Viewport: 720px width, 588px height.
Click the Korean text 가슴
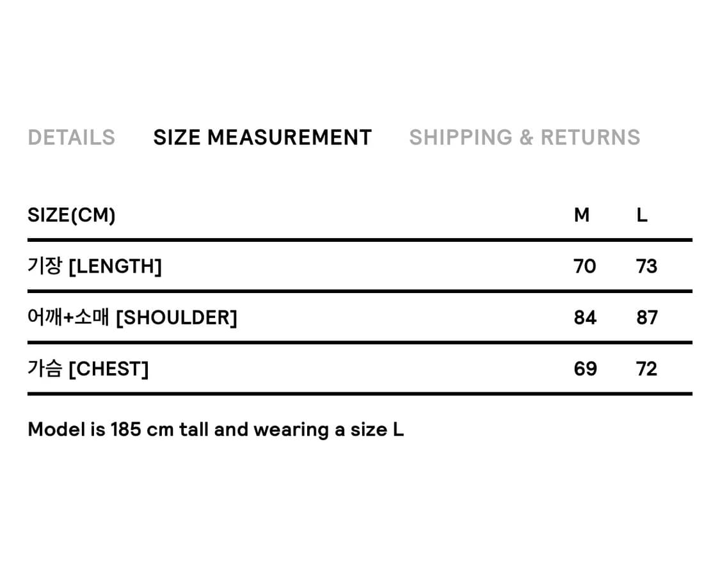(x=44, y=369)
